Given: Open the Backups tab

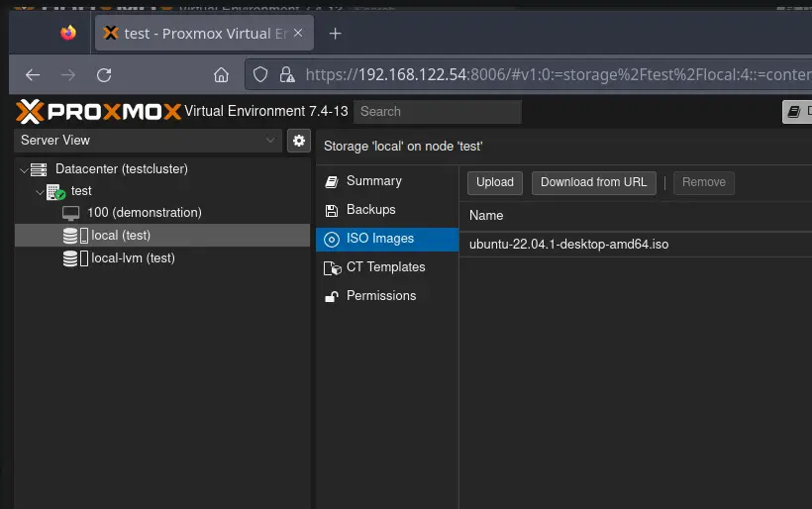Looking at the screenshot, I should (x=387, y=210).
